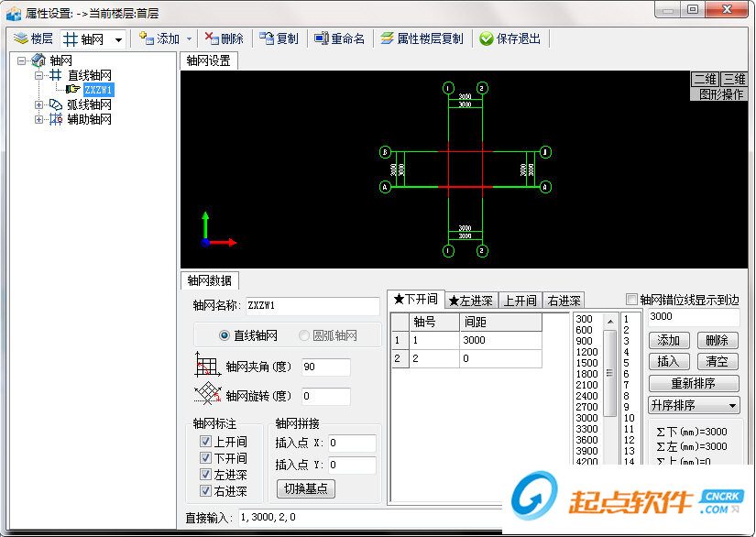Click the 重新排序 button

694,383
